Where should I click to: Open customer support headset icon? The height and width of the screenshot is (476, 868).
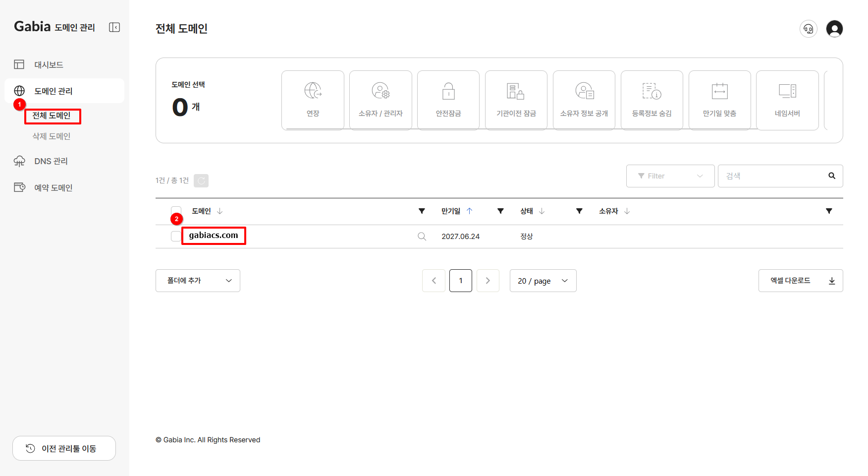(x=809, y=29)
